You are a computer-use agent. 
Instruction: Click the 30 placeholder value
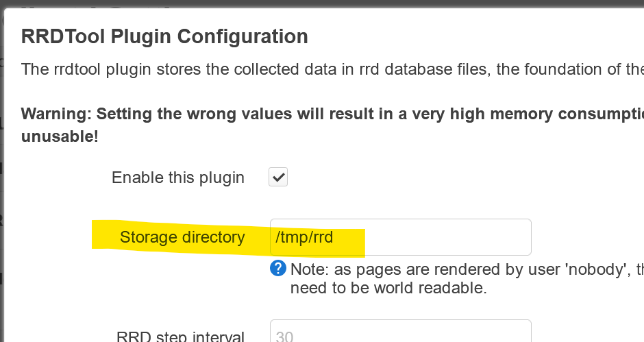click(x=284, y=337)
